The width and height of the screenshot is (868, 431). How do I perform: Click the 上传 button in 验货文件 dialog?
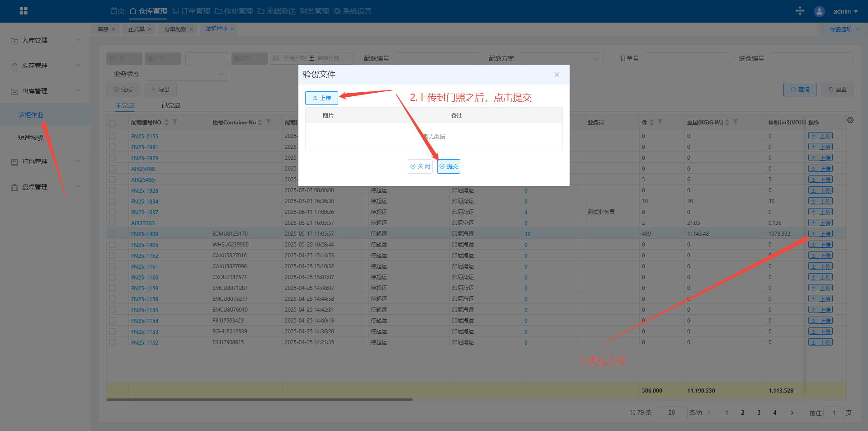[321, 98]
